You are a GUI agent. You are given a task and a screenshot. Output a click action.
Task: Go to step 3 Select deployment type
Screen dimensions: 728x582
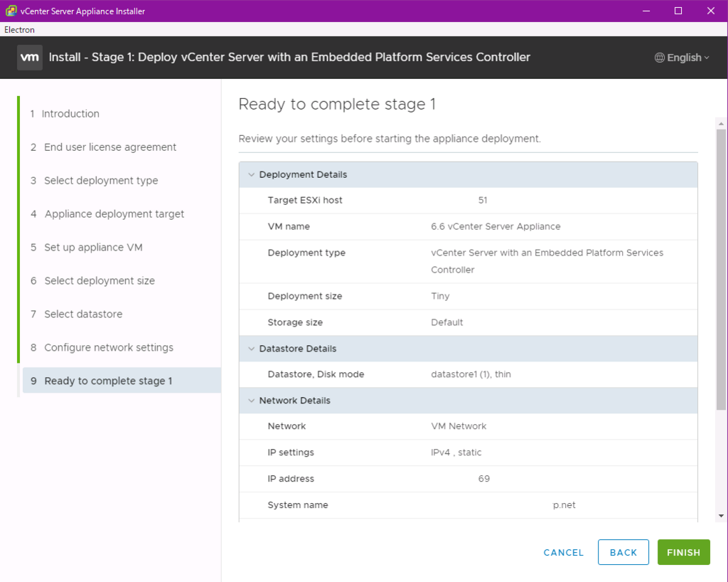(95, 181)
